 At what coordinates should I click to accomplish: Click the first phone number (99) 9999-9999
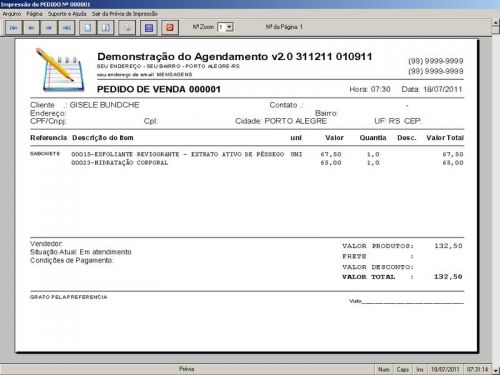(x=436, y=61)
